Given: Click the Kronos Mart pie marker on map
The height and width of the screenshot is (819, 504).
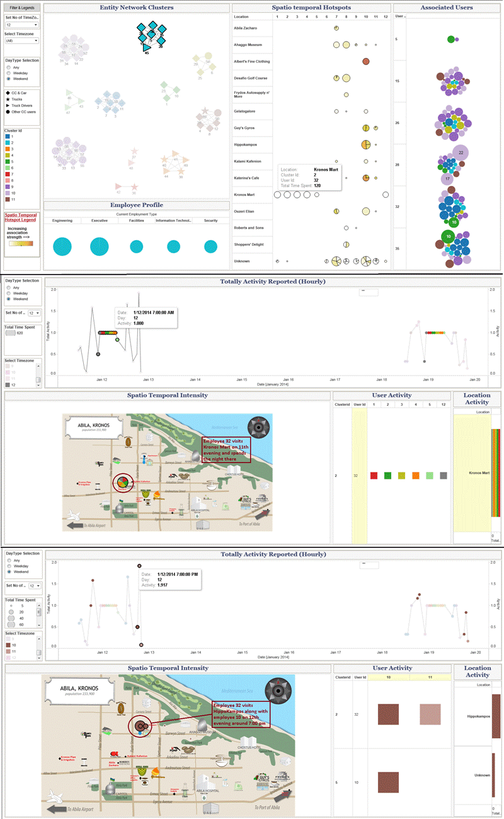Looking at the screenshot, I should (123, 483).
